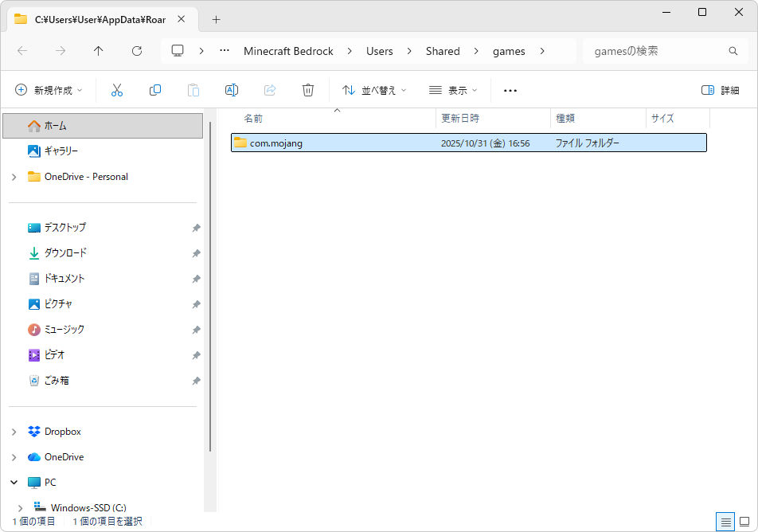Switch to large icons view layout

point(744,522)
